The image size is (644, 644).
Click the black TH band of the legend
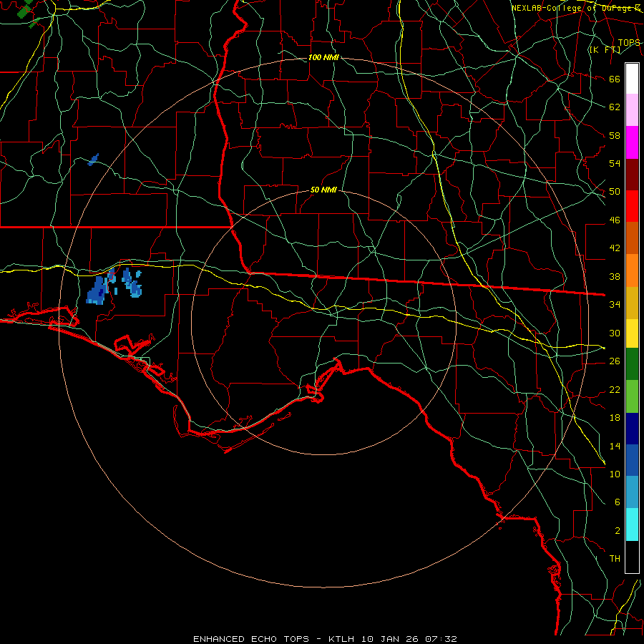(632, 557)
